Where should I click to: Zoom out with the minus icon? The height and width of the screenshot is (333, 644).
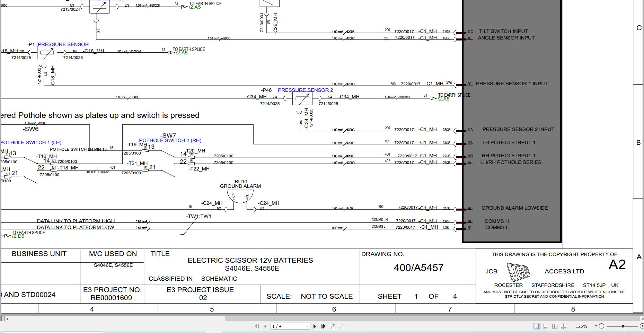pos(601,326)
